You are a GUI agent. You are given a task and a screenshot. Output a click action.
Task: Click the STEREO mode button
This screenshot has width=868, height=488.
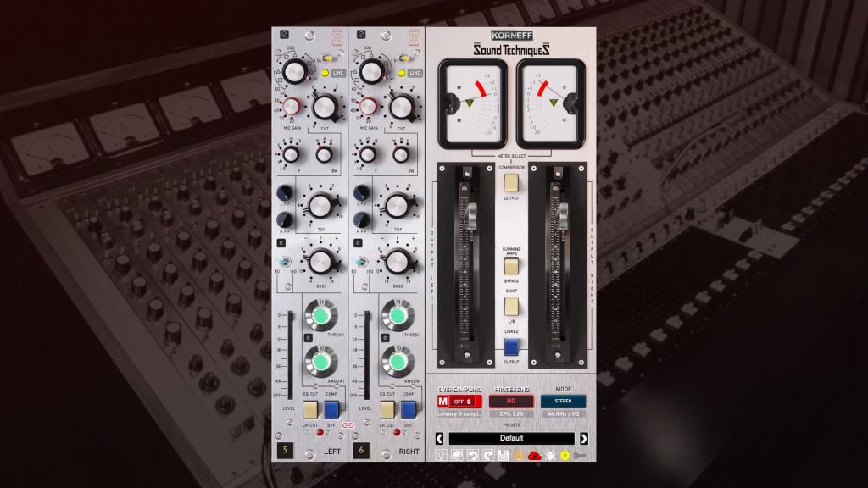coord(563,401)
